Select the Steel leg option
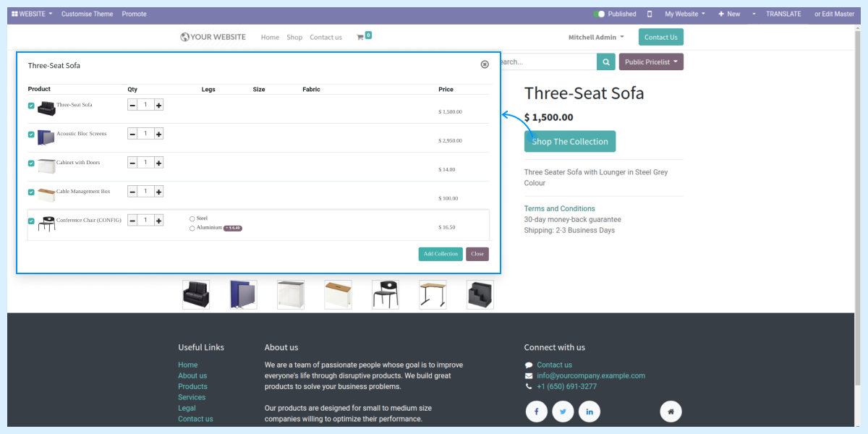This screenshot has width=868, height=434. click(193, 217)
